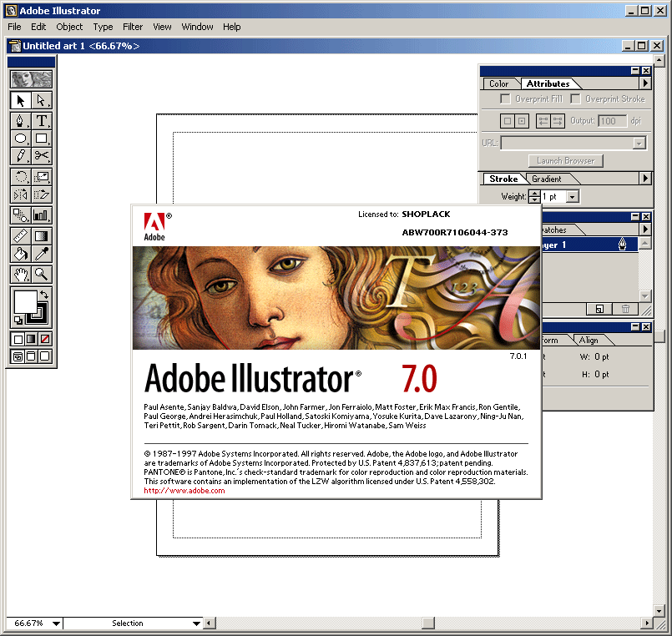This screenshot has height=636, width=672.
Task: Choose the Gradient fill mode button
Action: click(x=31, y=340)
